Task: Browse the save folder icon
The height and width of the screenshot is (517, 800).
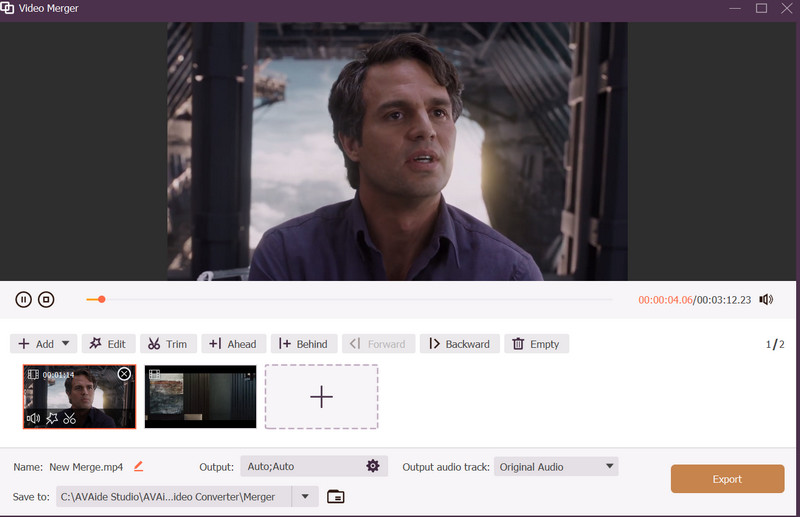Action: [335, 497]
